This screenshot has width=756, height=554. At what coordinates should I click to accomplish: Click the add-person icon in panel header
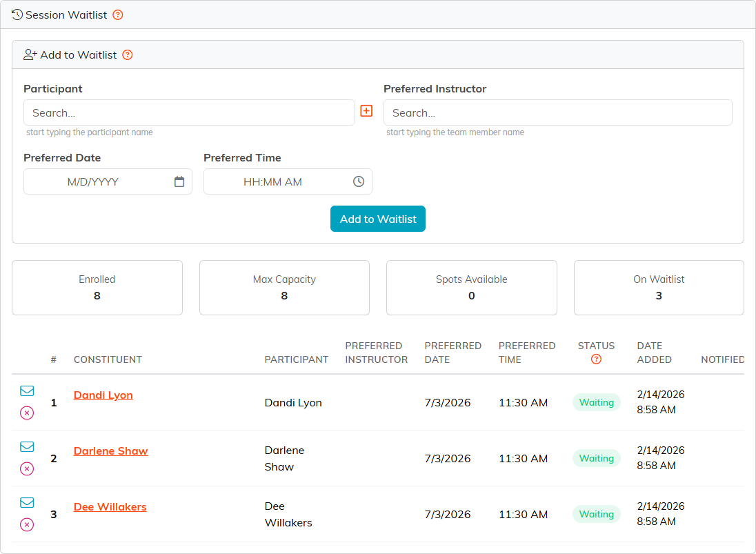(x=30, y=55)
